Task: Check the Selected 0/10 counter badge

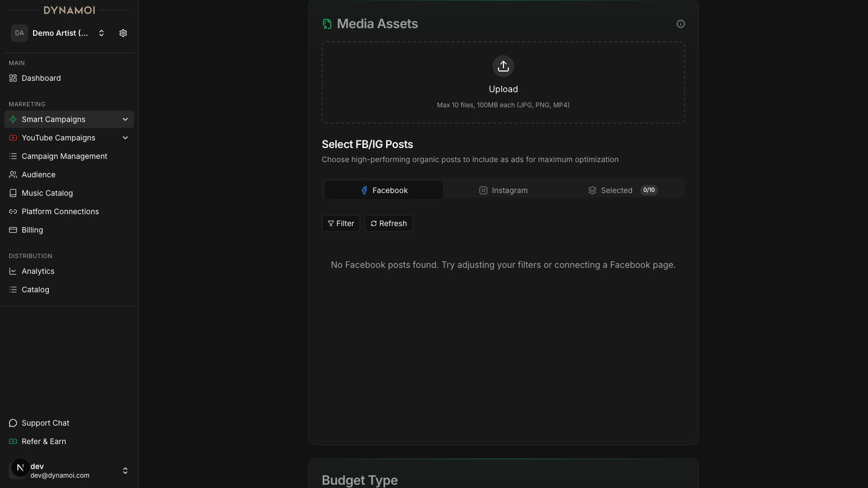Action: click(648, 190)
